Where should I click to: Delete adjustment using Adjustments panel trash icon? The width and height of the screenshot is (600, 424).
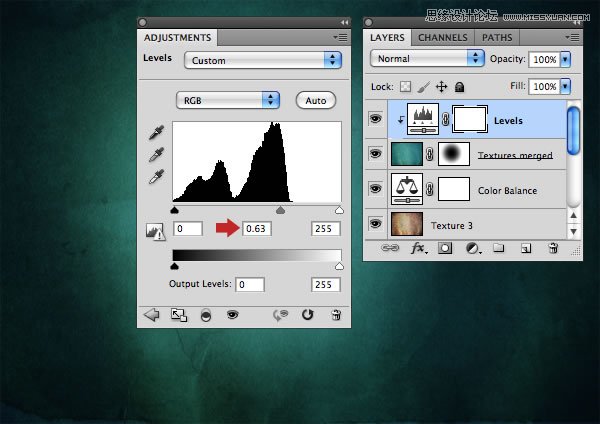[x=335, y=314]
